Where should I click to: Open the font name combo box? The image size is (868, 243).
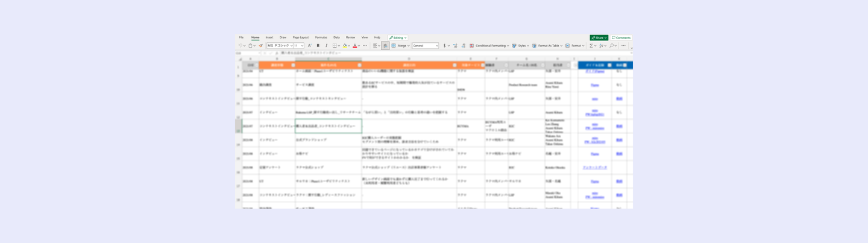coord(280,46)
